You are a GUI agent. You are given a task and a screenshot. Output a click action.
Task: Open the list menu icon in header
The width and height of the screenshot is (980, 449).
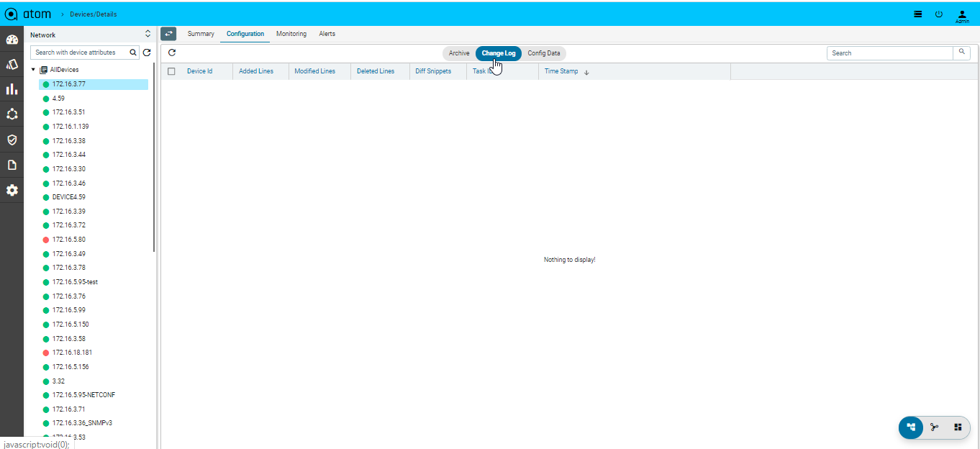918,14
